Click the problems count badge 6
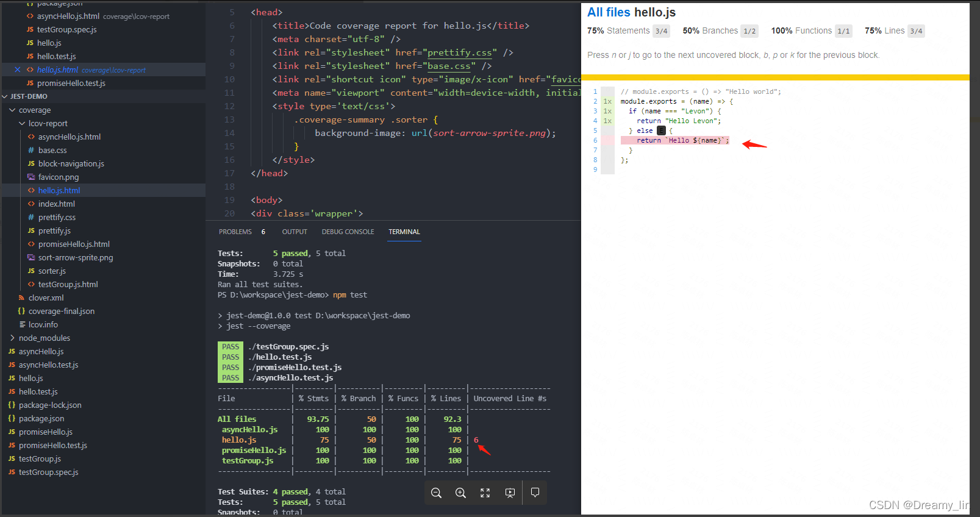Viewport: 980px width, 517px height. (x=263, y=232)
